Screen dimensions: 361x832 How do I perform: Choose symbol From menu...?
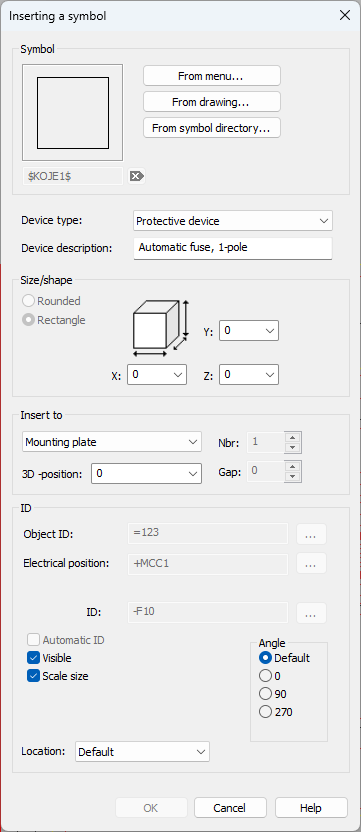[x=211, y=76]
